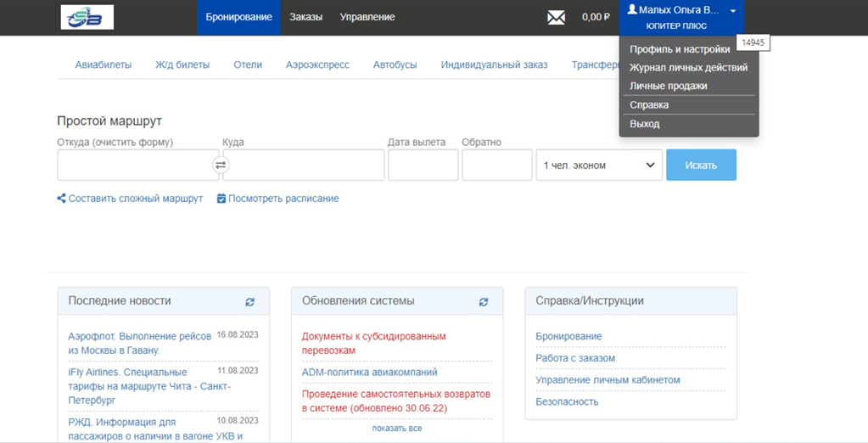Open the Заказы top menu
This screenshot has width=868, height=443.
(305, 17)
